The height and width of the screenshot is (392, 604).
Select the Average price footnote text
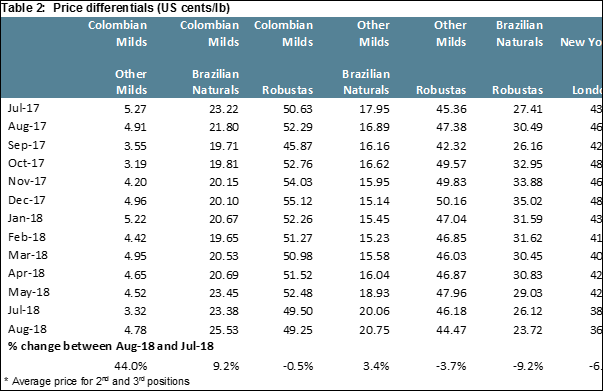pos(96,381)
